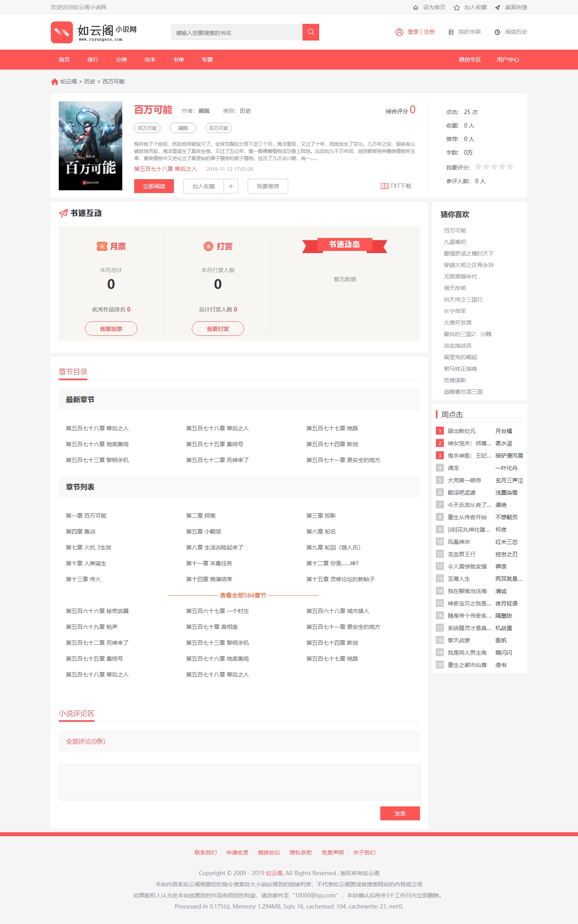The image size is (578, 924).
Task: Open chapter 第五百六十六章 秘密武器
Action: coord(97,611)
